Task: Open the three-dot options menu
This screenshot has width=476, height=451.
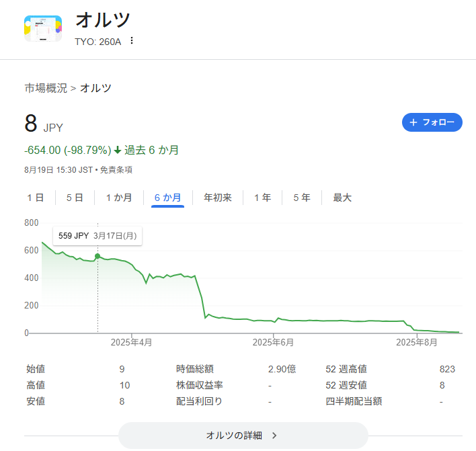Action: click(x=132, y=40)
